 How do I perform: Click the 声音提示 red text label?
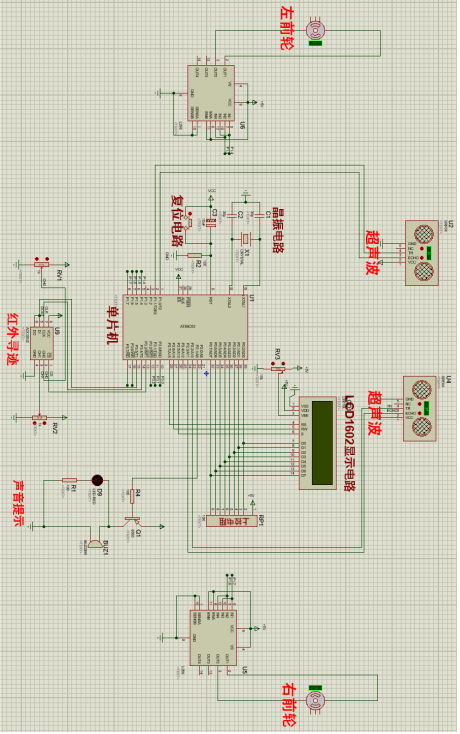click(x=18, y=503)
